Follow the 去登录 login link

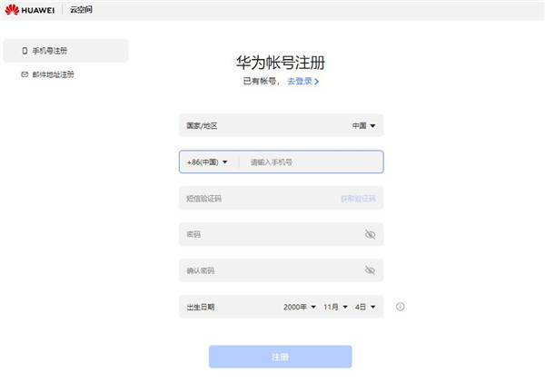pos(299,82)
